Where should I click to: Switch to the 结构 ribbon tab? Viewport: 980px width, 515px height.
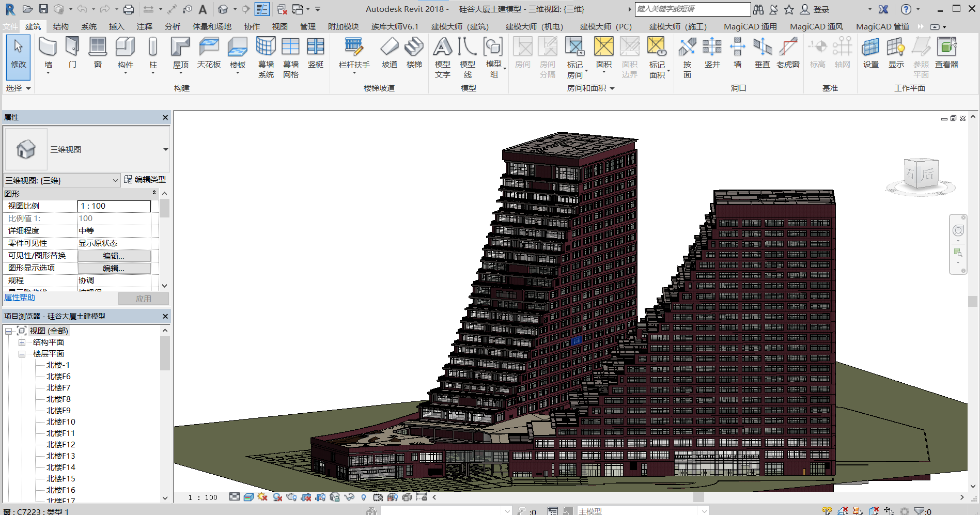pos(61,26)
